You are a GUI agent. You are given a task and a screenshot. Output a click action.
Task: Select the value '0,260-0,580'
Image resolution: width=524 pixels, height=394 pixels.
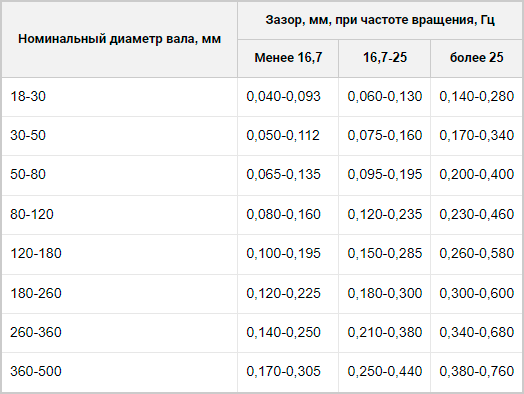click(477, 254)
